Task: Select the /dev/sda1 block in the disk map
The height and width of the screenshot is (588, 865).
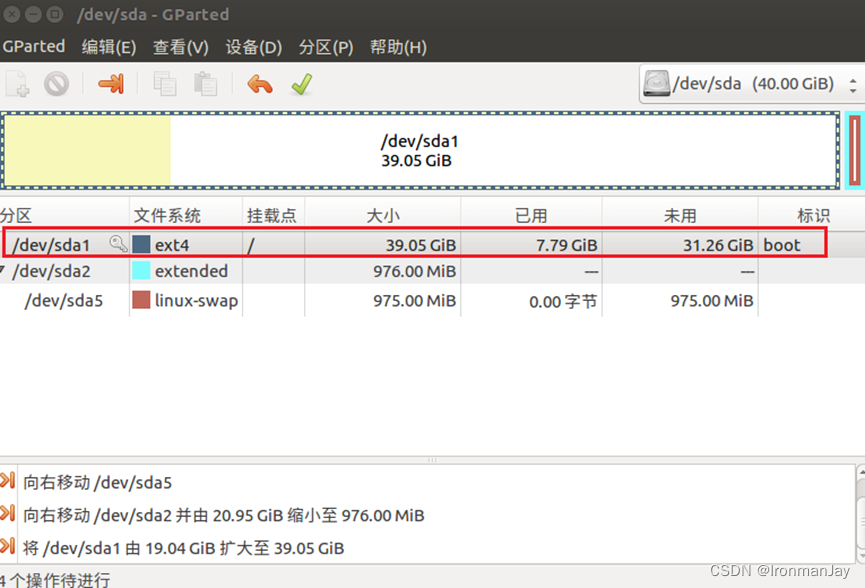Action: [420, 150]
